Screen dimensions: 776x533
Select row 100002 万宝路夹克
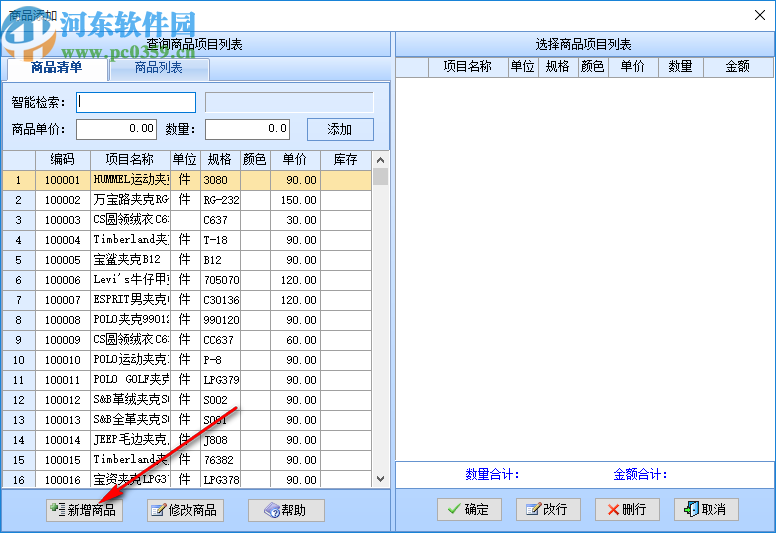pyautogui.click(x=187, y=200)
